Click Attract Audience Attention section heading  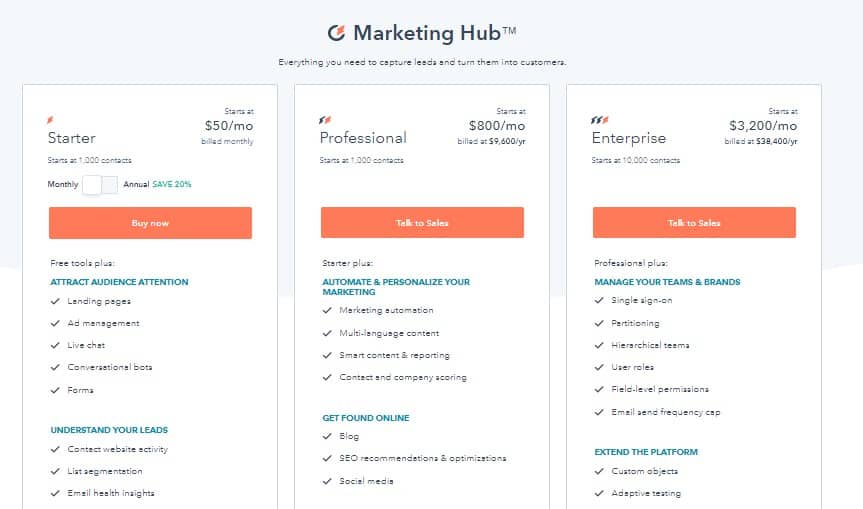tap(119, 282)
